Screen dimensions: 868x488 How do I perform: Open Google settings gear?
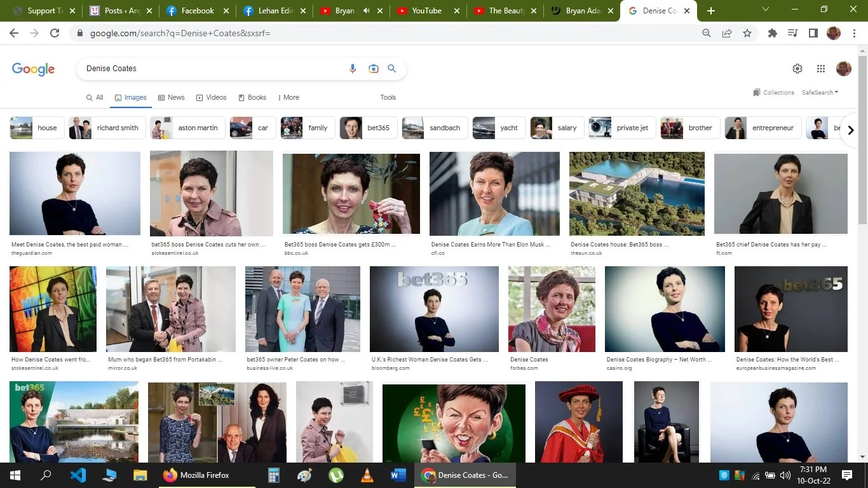(797, 69)
